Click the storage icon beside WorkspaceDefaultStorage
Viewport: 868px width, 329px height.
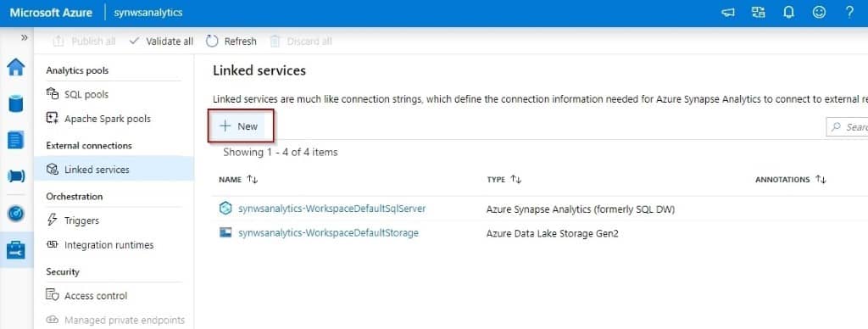tap(225, 232)
